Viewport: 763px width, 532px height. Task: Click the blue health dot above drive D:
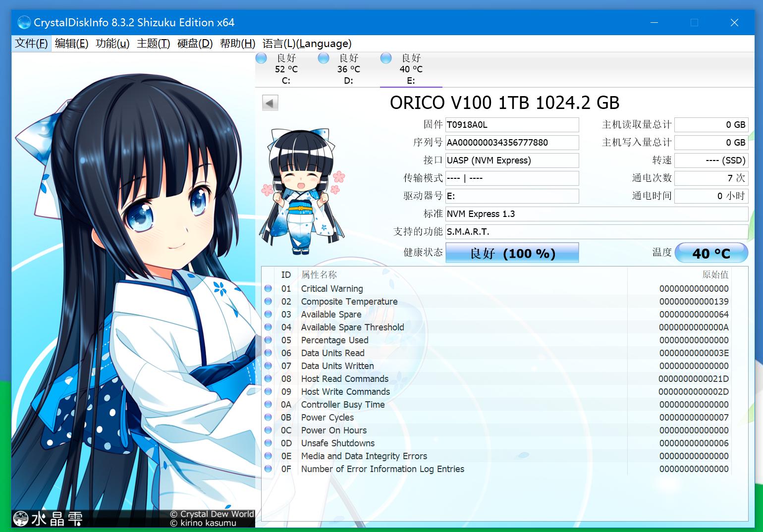(323, 58)
